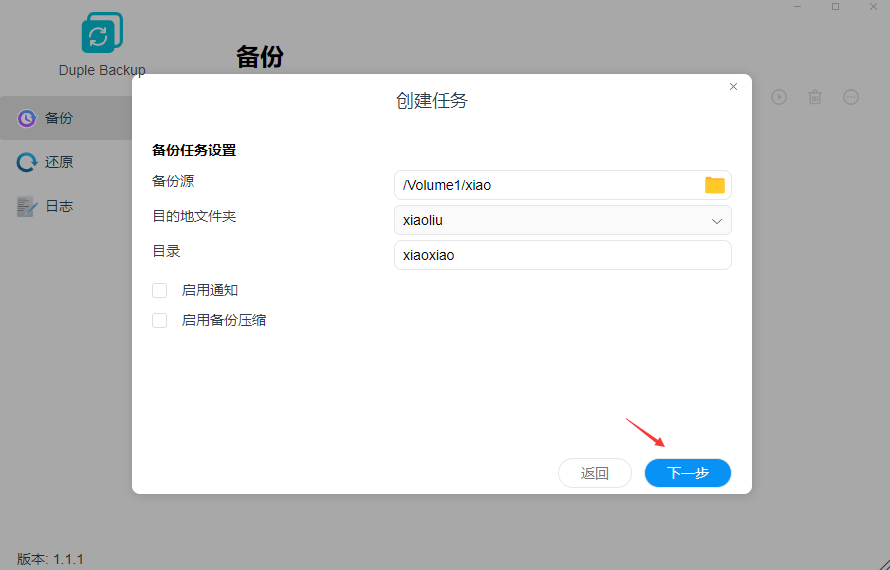The image size is (890, 570).
Task: Switch to the 还原 sidebar section
Action: pos(58,162)
